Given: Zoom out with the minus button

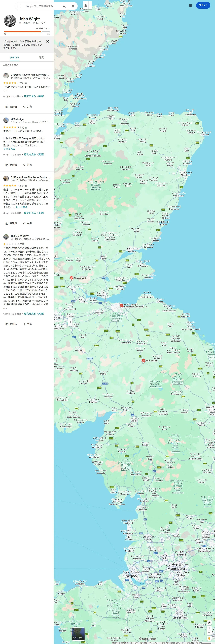Looking at the screenshot, I should point(209,633).
